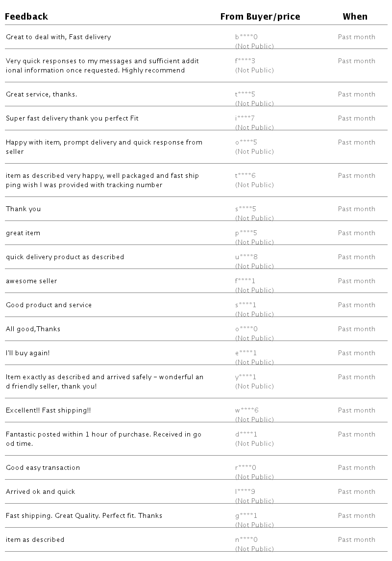Click the "Arrived ok and quick" comment
Screen dimensions: 392x561
click(x=40, y=492)
